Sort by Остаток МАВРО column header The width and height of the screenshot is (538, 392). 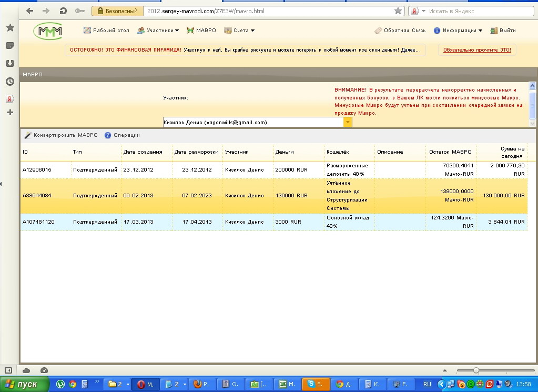point(451,152)
